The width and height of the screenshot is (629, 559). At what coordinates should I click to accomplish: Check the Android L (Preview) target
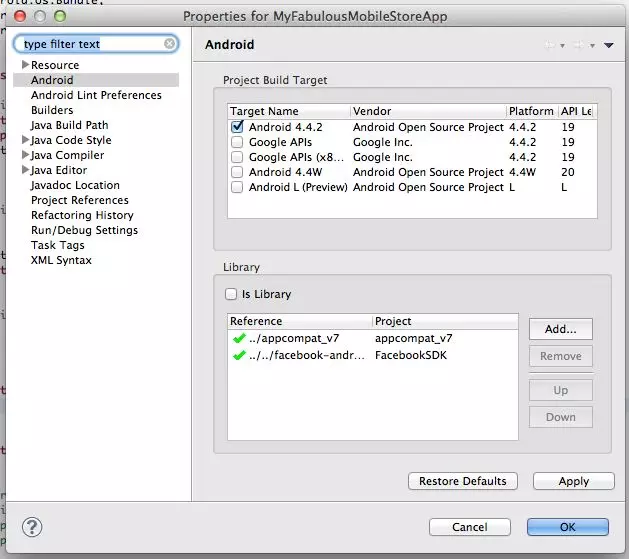pos(237,187)
